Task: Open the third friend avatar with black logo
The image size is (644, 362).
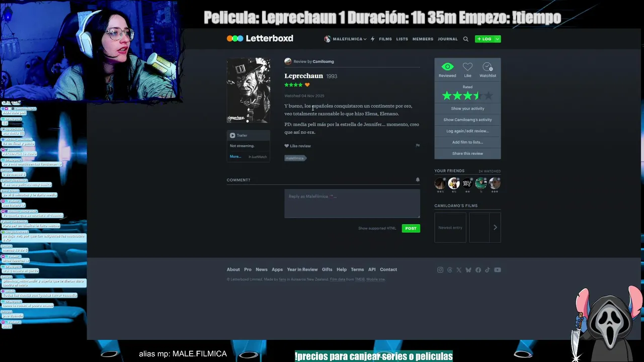Action: pyautogui.click(x=467, y=183)
